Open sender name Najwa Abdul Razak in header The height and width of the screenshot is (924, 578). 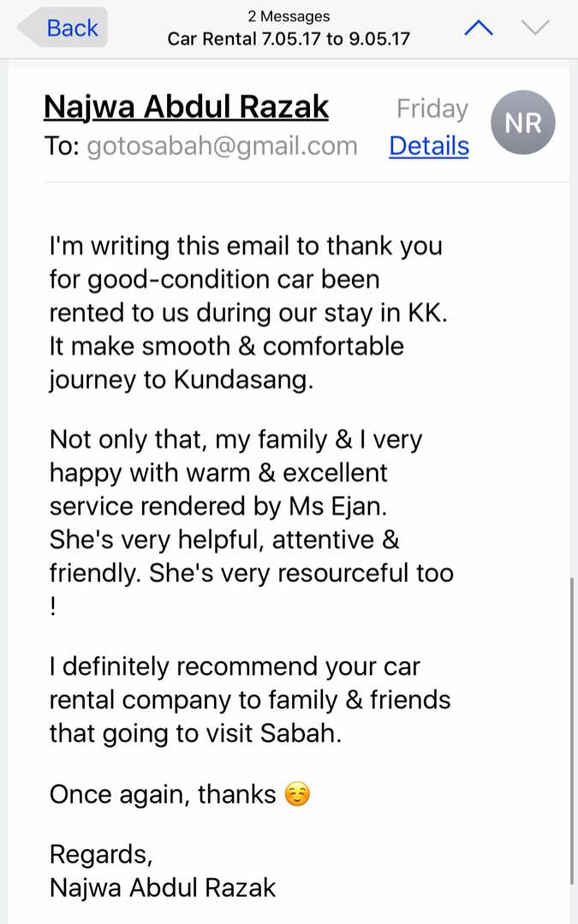pyautogui.click(x=186, y=108)
